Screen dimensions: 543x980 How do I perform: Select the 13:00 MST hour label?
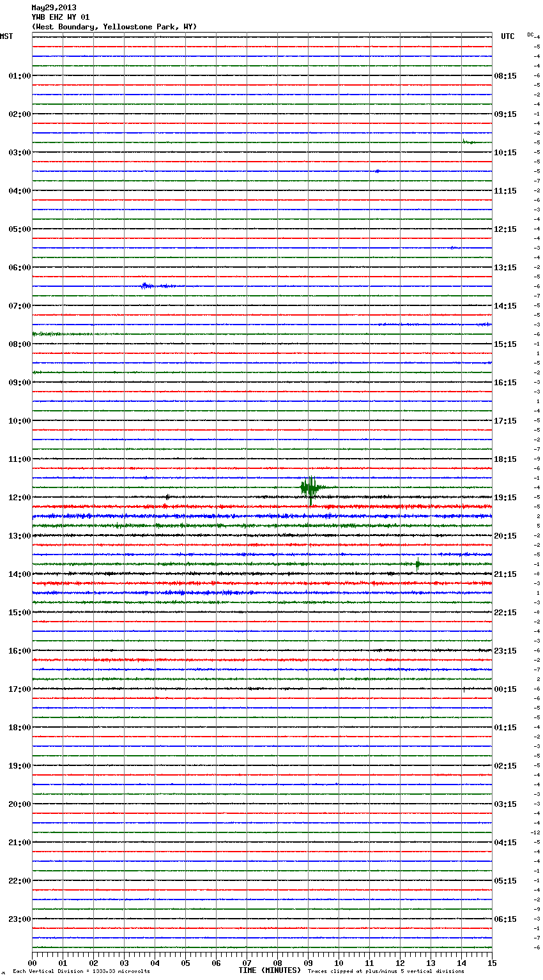click(x=20, y=536)
